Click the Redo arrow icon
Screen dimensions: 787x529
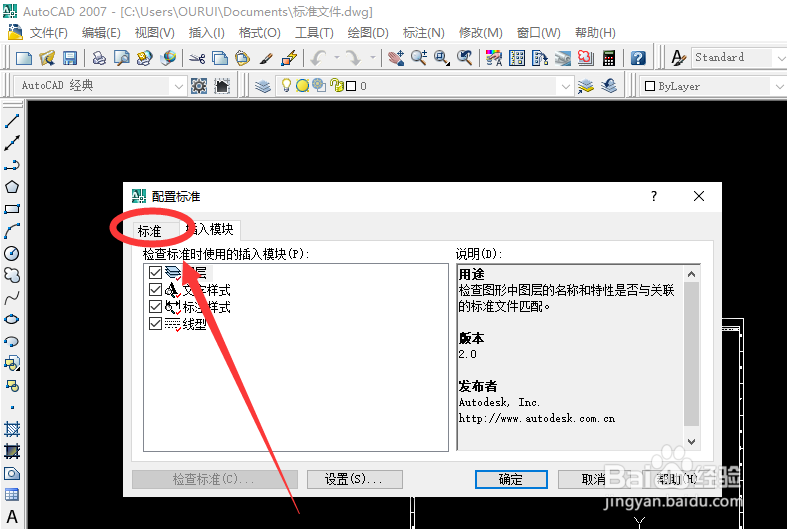354,58
